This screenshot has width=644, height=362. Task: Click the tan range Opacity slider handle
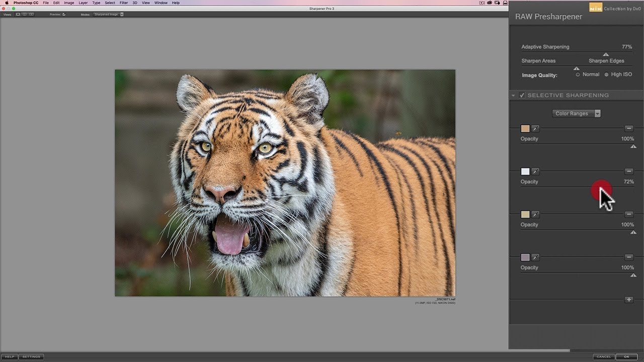tap(633, 146)
